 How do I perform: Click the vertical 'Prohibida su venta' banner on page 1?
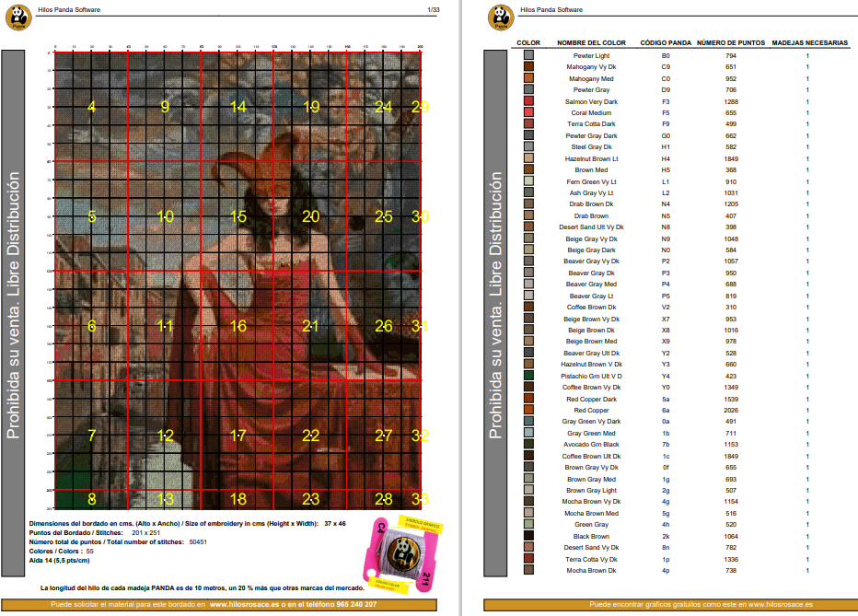[13, 313]
